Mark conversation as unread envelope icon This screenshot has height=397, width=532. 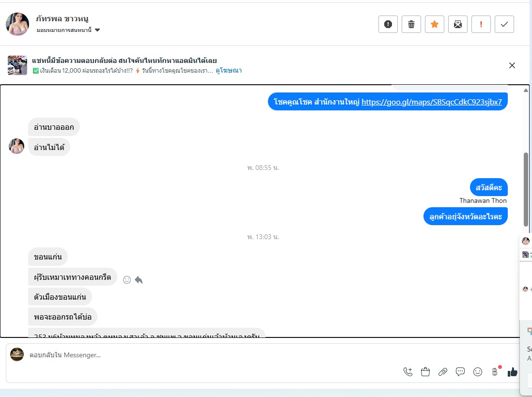pyautogui.click(x=458, y=24)
